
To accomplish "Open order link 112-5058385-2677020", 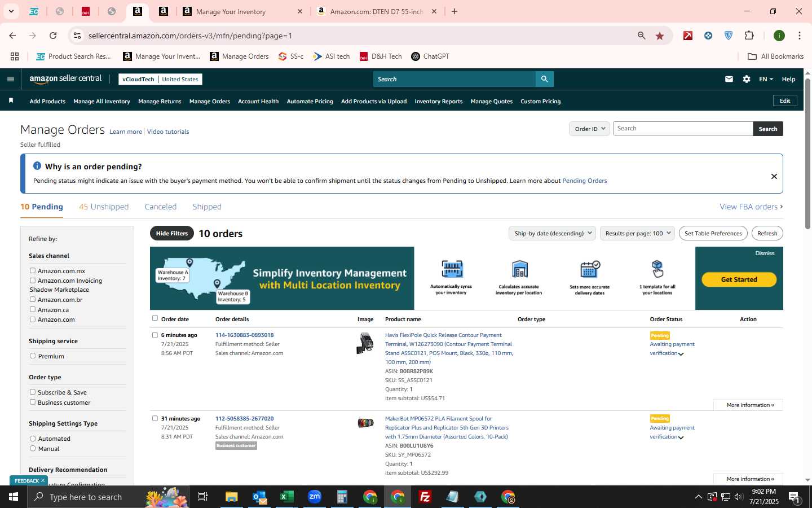I will pyautogui.click(x=244, y=419).
